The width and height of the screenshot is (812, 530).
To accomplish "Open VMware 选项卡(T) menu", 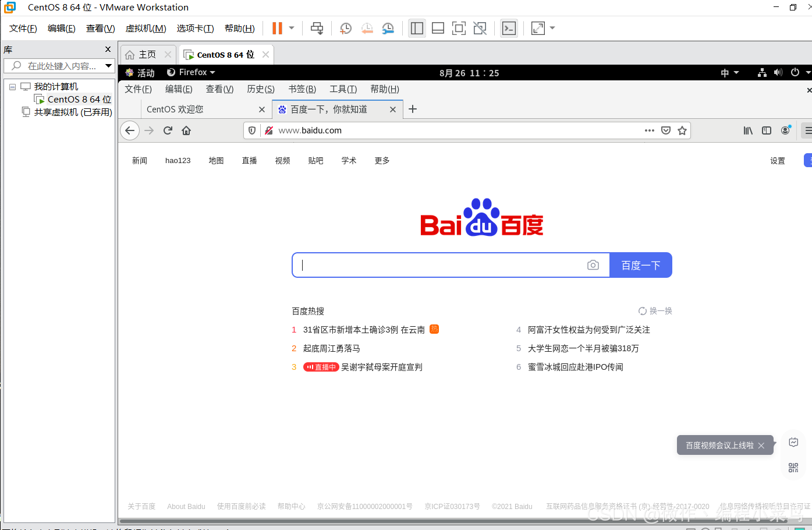I will [x=196, y=29].
